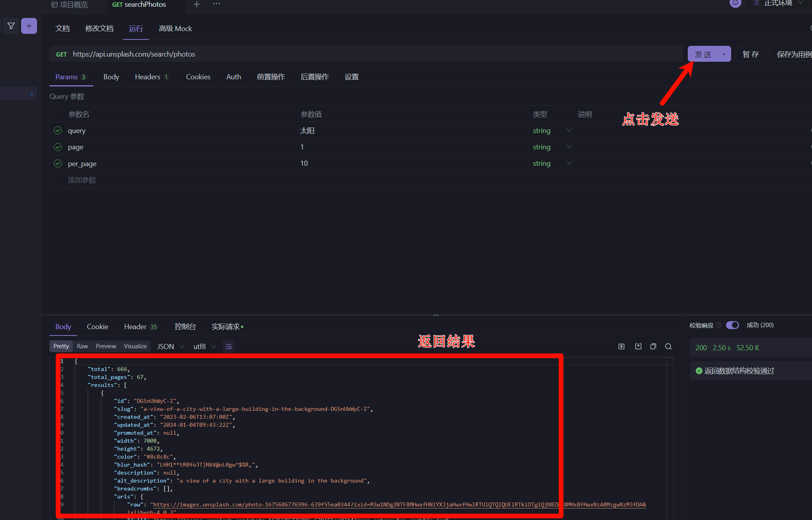Disable the query parameter checkbox
This screenshot has height=520, width=812.
[58, 131]
